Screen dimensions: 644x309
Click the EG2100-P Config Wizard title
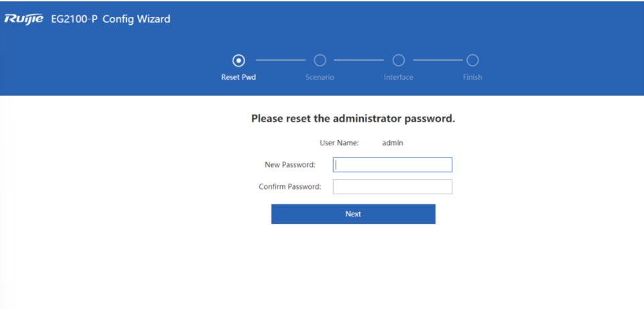[x=111, y=19]
